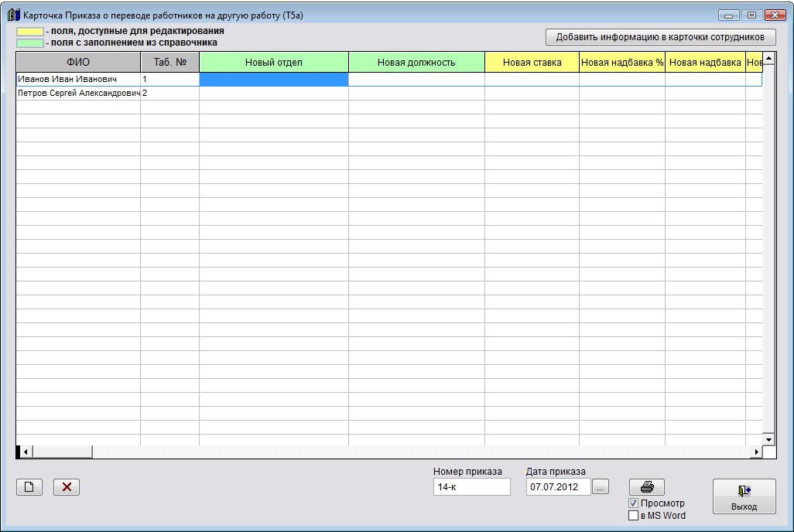
Task: Click Добавить информацию в карточки сотрудников button
Action: 660,37
